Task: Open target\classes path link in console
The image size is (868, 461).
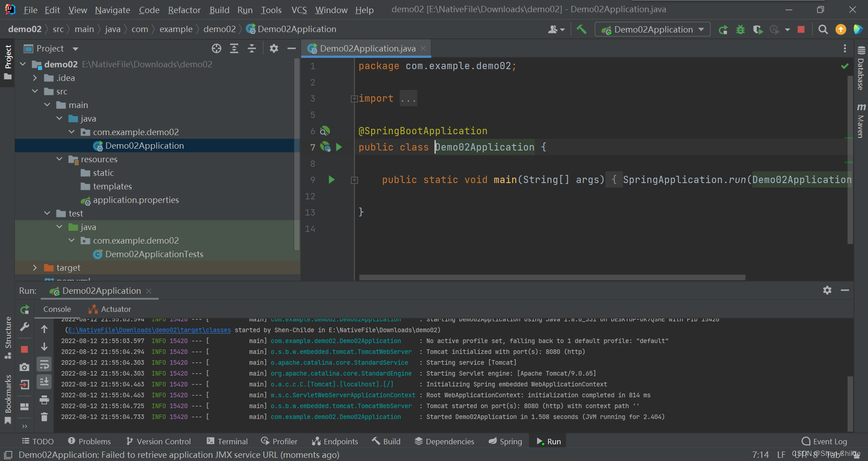Action: (x=149, y=330)
